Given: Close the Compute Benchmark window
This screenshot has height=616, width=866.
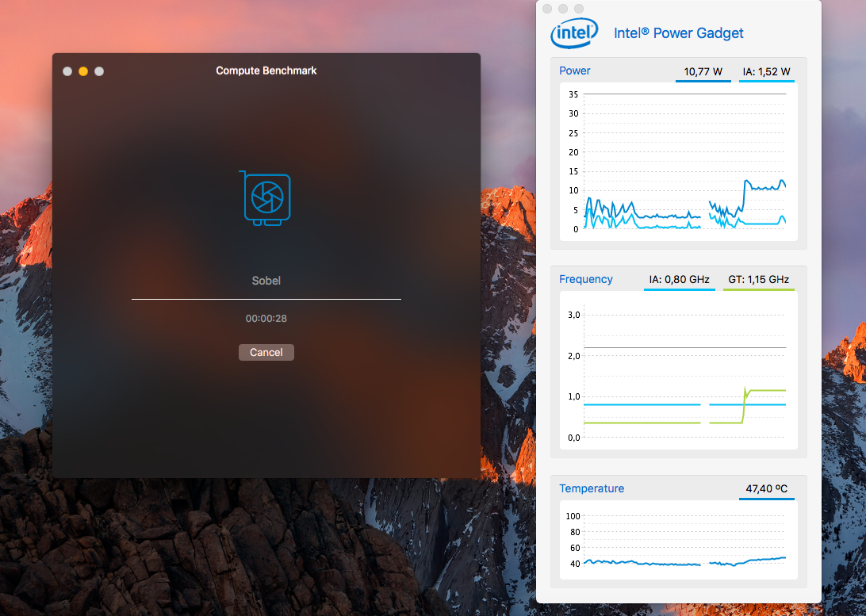Looking at the screenshot, I should [67, 71].
